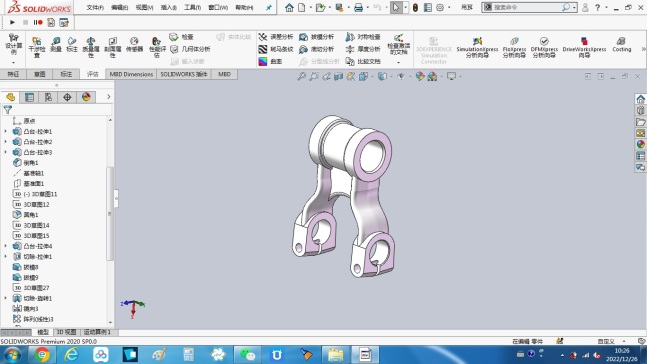The width and height of the screenshot is (647, 364).
Task: Open 底切分析 undercut analysis
Action: (316, 49)
